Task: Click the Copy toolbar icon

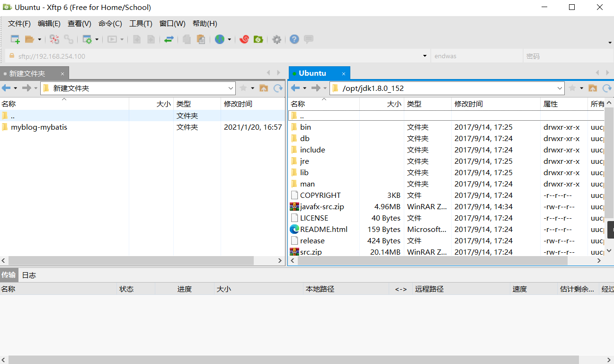Action: coord(187,39)
